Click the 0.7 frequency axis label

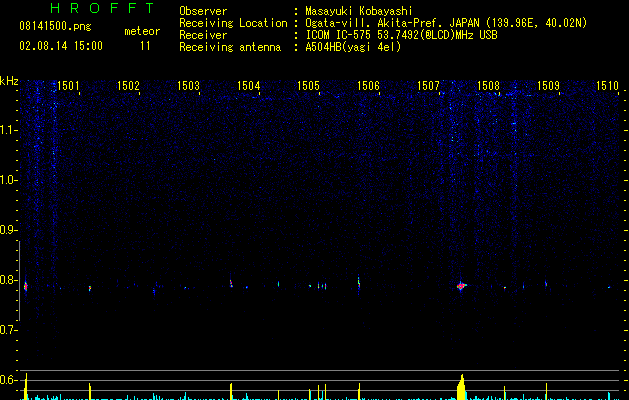[x=8, y=330]
